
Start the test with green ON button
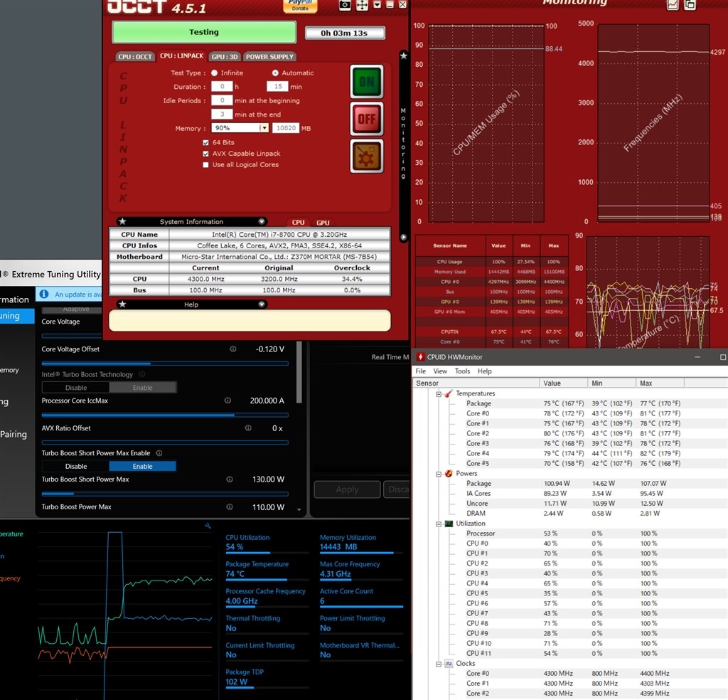(x=367, y=82)
